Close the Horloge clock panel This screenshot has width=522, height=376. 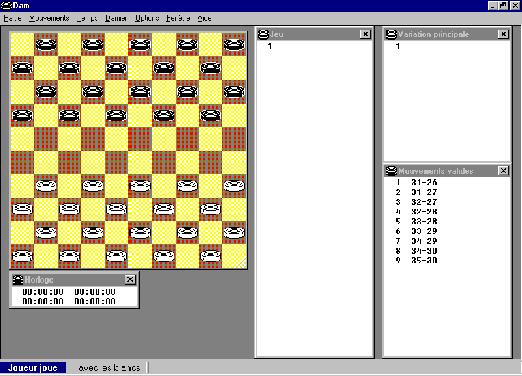(130, 279)
